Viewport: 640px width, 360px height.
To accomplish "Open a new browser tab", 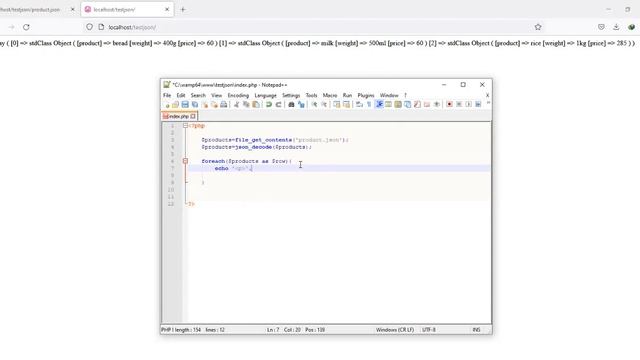I will pos(183,9).
